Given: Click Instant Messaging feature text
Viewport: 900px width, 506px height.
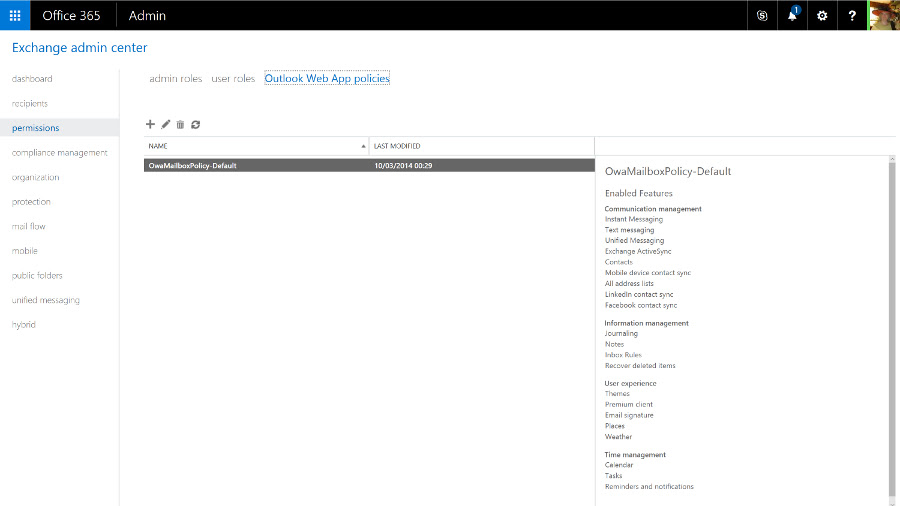Looking at the screenshot, I should pyautogui.click(x=634, y=219).
